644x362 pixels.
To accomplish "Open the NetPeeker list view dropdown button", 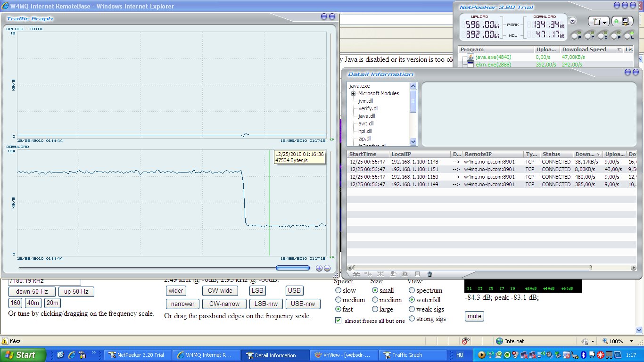I will coord(599,22).
